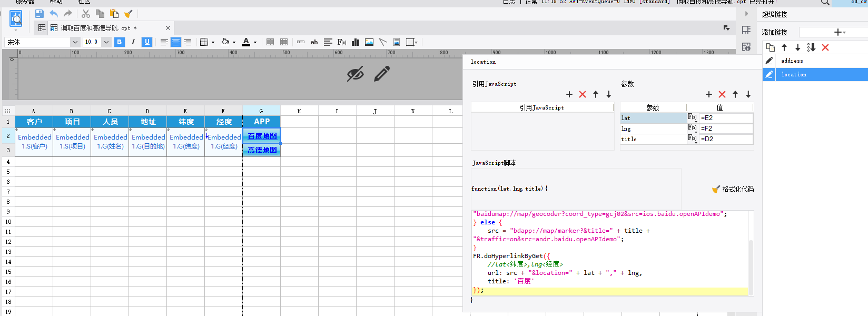Select the address hyperlink list item
Viewport: 868px width, 316px height.
pos(792,61)
